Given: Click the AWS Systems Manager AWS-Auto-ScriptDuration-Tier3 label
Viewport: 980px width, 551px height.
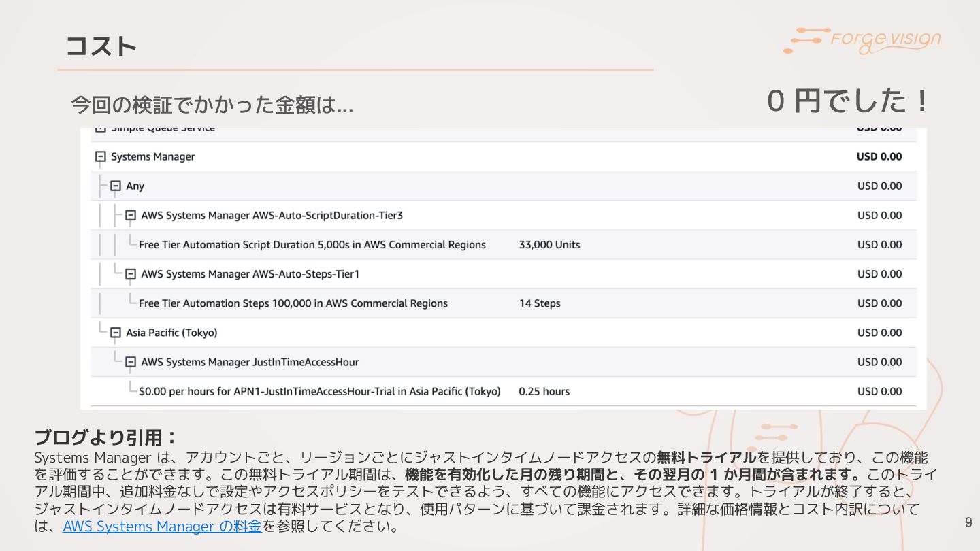Looking at the screenshot, I should point(272,215).
